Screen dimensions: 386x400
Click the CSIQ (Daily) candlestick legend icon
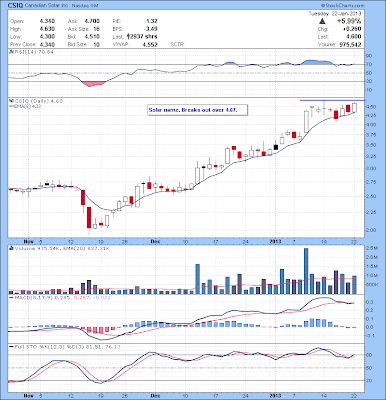(x=11, y=101)
